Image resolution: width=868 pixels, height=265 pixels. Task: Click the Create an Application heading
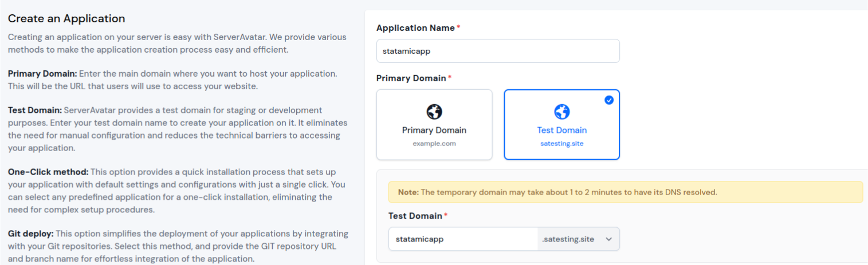66,19
